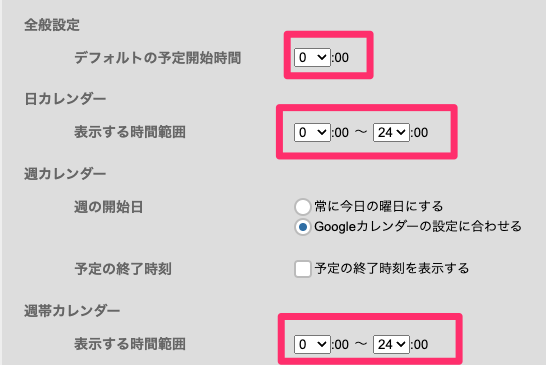Click the 週の開始日 label
Viewport: 546px width, 365px height.
[x=109, y=207]
